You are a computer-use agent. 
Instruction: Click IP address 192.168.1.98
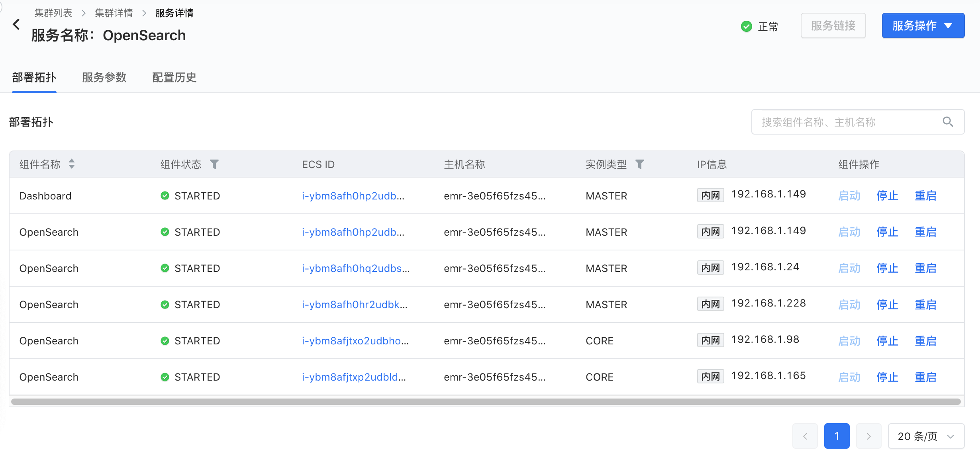(765, 340)
